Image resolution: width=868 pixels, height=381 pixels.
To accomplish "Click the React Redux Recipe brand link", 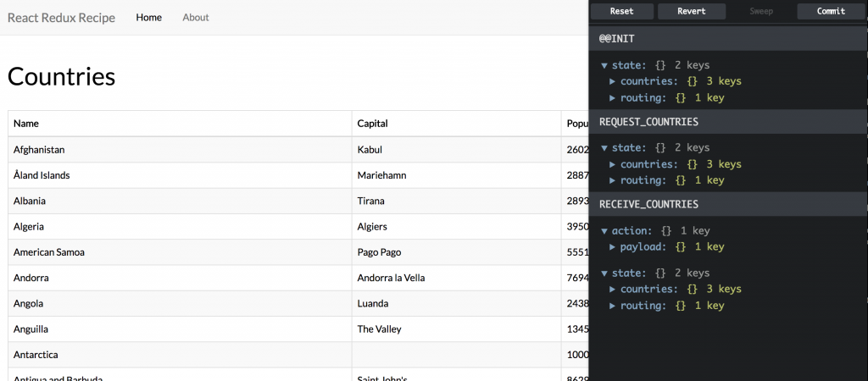I will click(61, 18).
